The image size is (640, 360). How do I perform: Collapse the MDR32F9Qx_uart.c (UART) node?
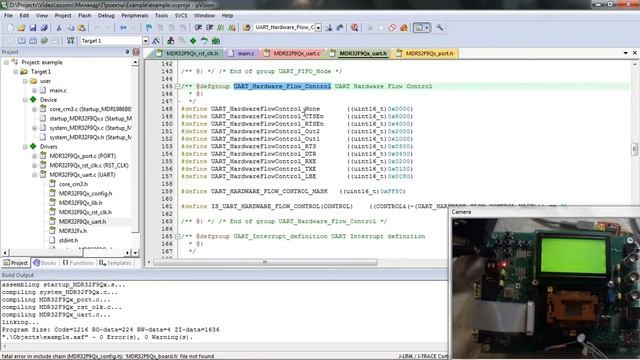point(34,175)
